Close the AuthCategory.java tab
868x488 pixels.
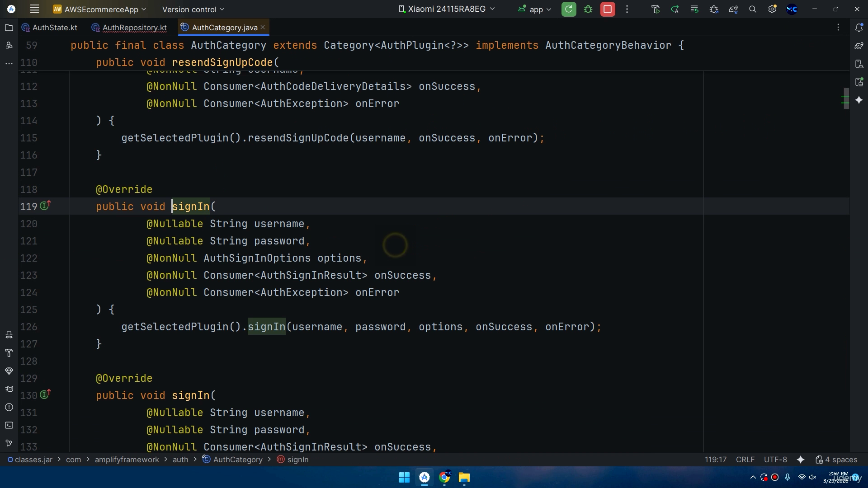coord(263,28)
